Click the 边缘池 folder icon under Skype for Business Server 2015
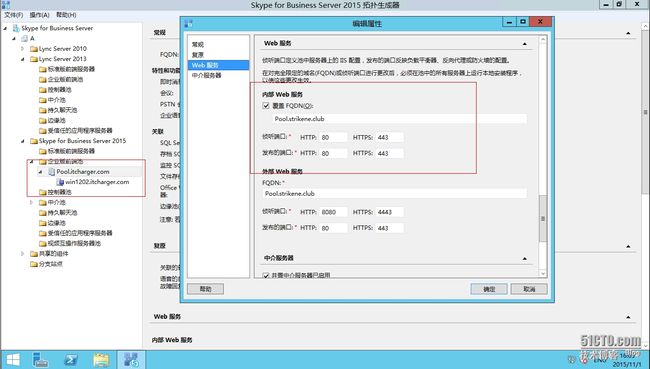Image resolution: width=650 pixels, height=369 pixels. point(43,223)
